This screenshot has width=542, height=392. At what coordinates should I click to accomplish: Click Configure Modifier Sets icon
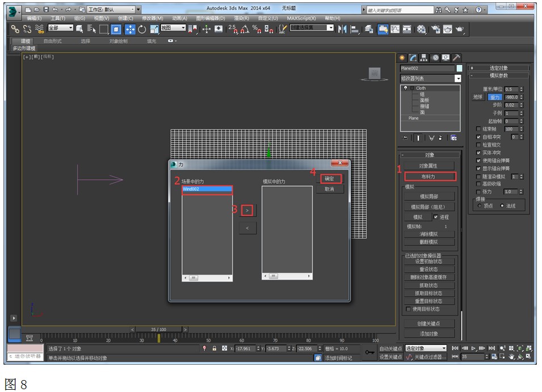click(454, 138)
